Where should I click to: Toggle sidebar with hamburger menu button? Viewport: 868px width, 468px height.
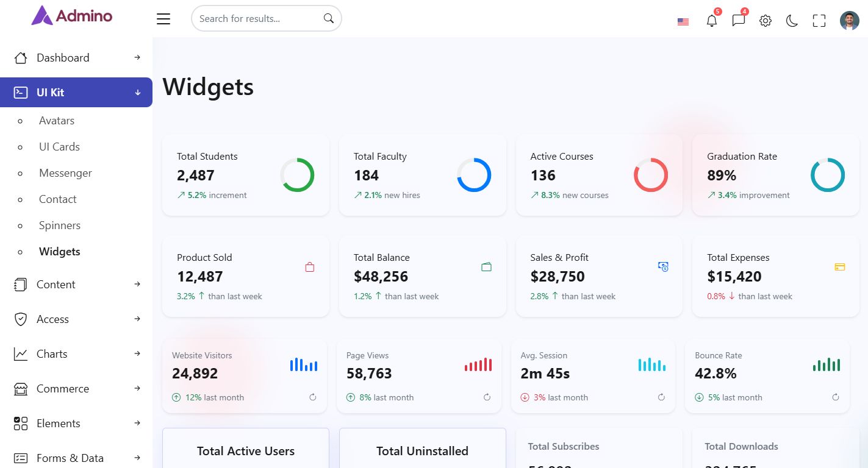(163, 19)
